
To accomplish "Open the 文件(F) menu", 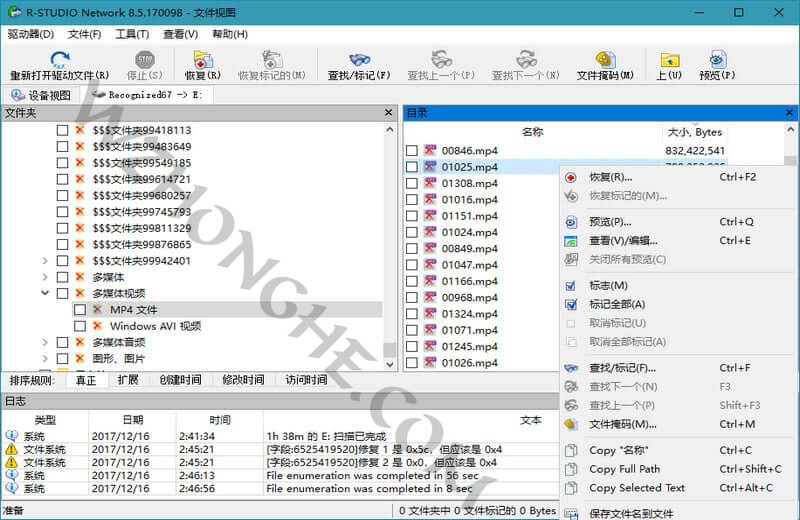I will tap(85, 34).
